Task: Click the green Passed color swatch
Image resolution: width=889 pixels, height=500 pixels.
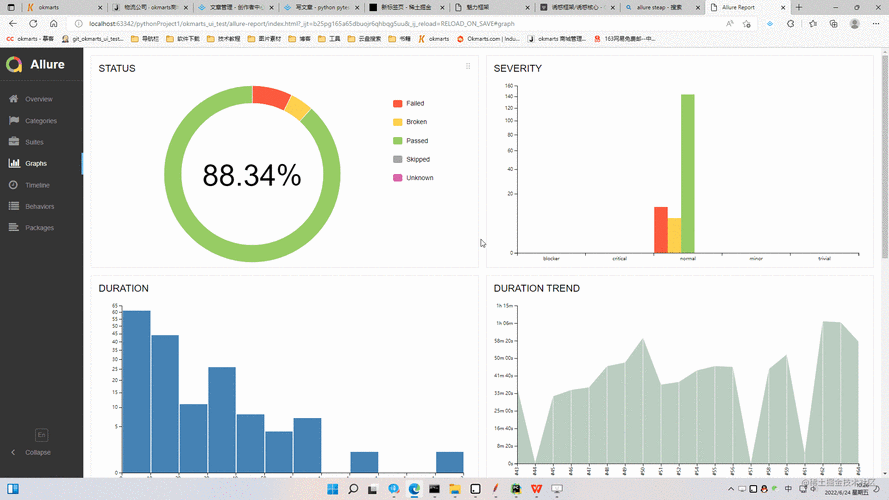Action: (x=398, y=141)
